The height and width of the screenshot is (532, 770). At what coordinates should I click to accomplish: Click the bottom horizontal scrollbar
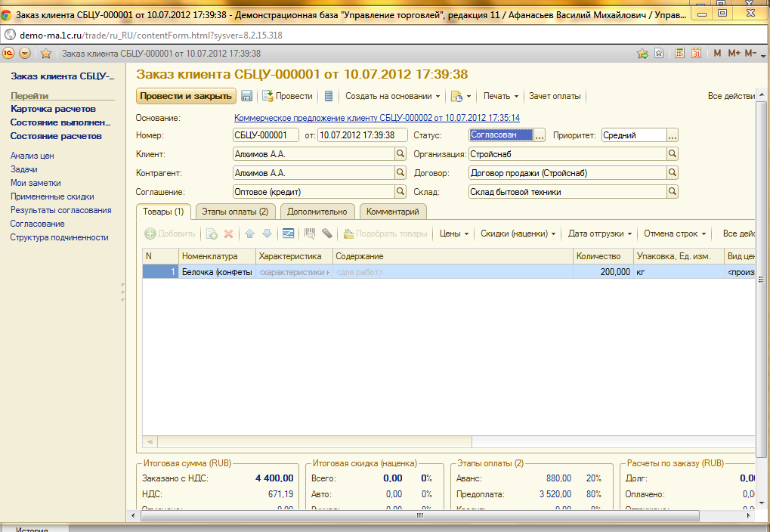(x=420, y=515)
